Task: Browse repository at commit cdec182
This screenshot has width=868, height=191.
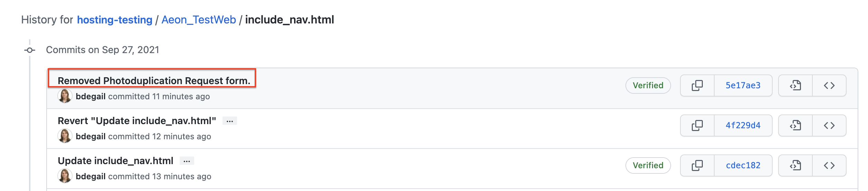Action: (829, 165)
